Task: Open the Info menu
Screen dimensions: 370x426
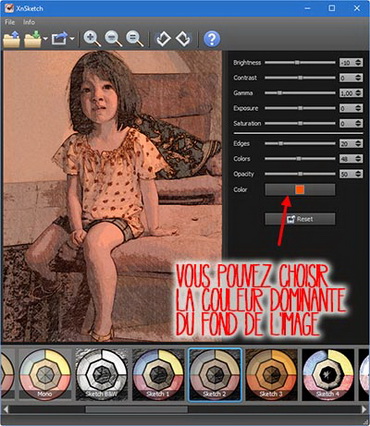Action: pos(29,22)
